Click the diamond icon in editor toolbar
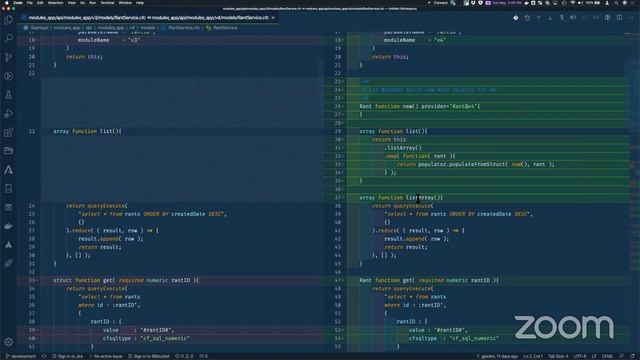 pos(516,18)
